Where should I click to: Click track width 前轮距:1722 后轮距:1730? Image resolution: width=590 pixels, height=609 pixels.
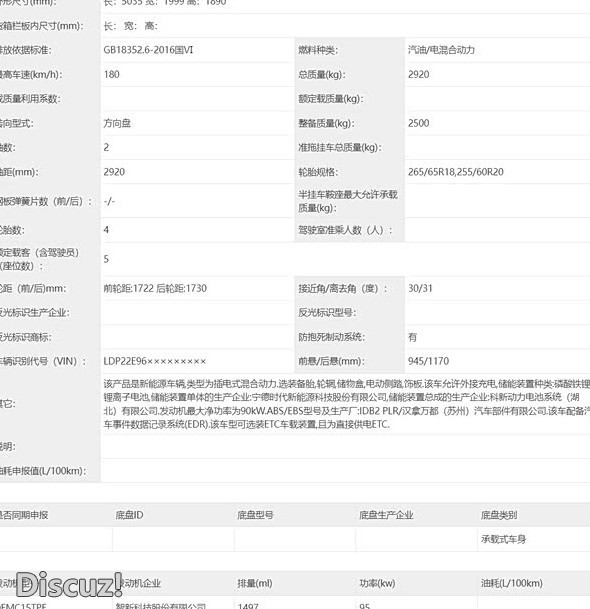tap(155, 288)
